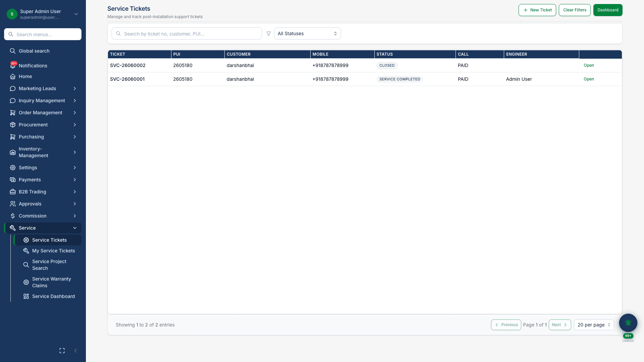Image resolution: width=644 pixels, height=362 pixels.
Task: Click the Inquiry Management chat icon
Action: [13, 101]
